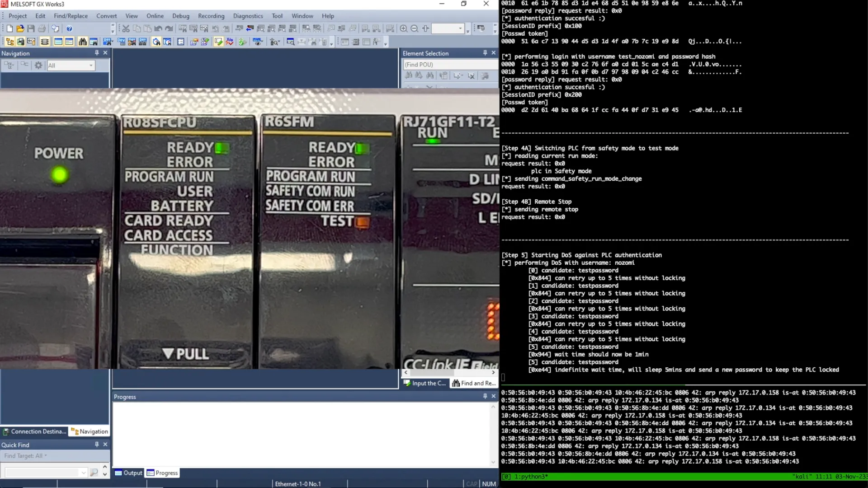Click the New project icon

[x=9, y=28]
